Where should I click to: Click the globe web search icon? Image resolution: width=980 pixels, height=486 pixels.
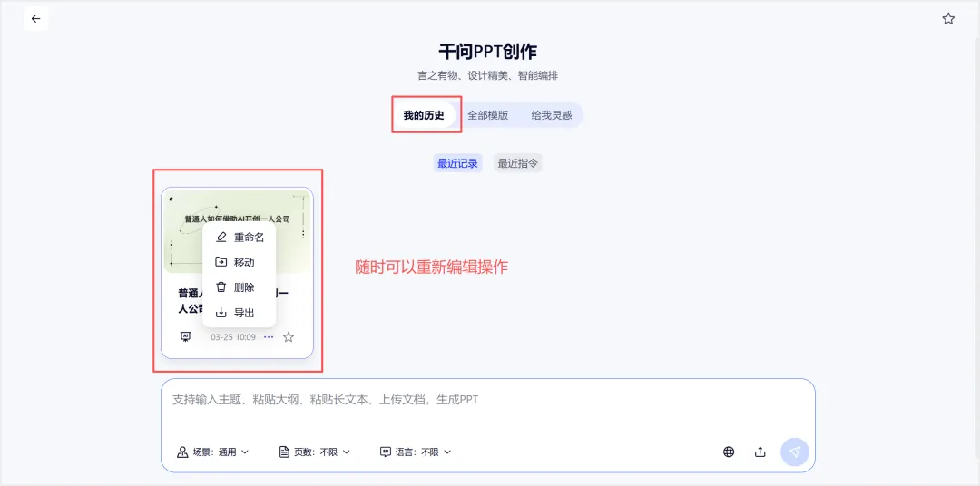(x=729, y=452)
